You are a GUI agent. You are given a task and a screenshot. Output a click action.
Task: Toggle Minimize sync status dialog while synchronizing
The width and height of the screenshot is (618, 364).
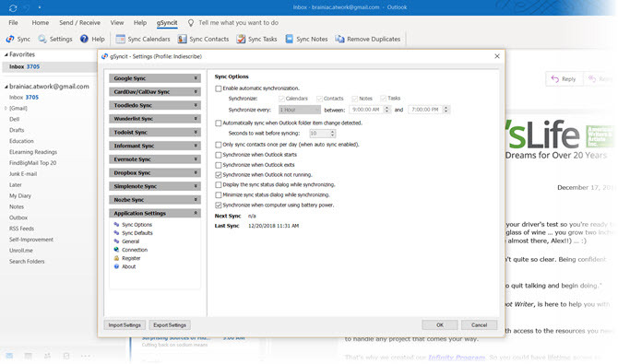(x=219, y=195)
